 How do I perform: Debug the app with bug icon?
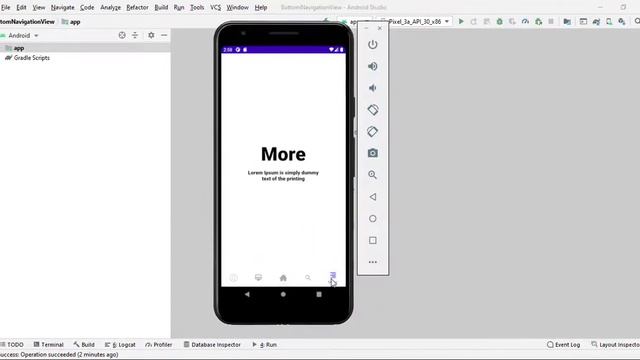[x=500, y=22]
